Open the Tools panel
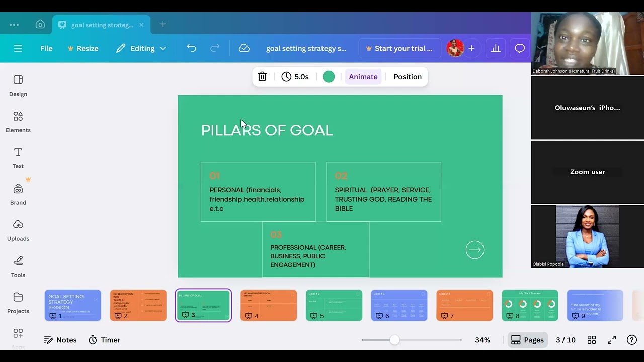 tap(18, 266)
